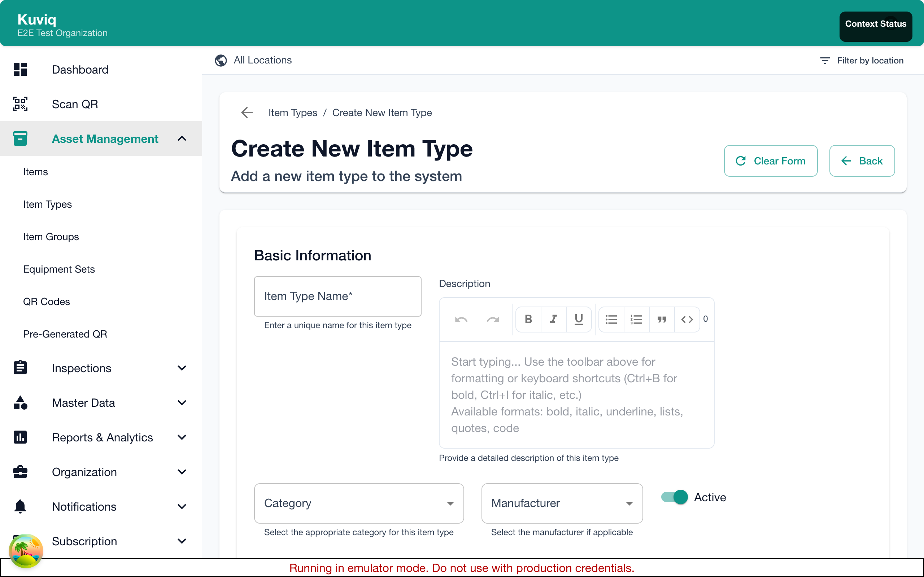Apply underline formatting in the description editor

(x=579, y=319)
